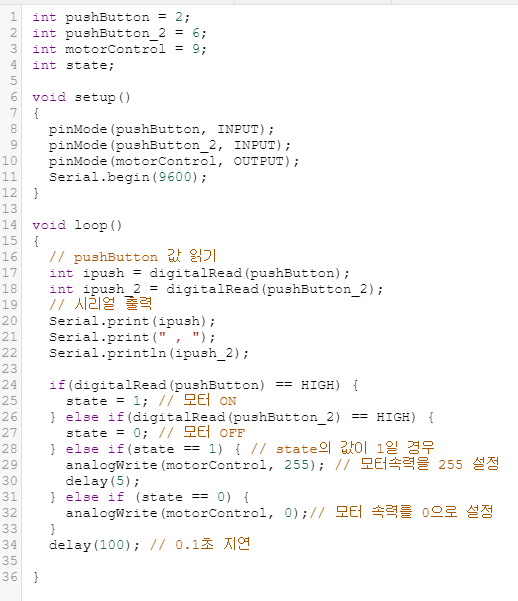Click 'else if(state == 1)' condition
Image resolution: width=518 pixels, height=601 pixels.
click(x=145, y=449)
